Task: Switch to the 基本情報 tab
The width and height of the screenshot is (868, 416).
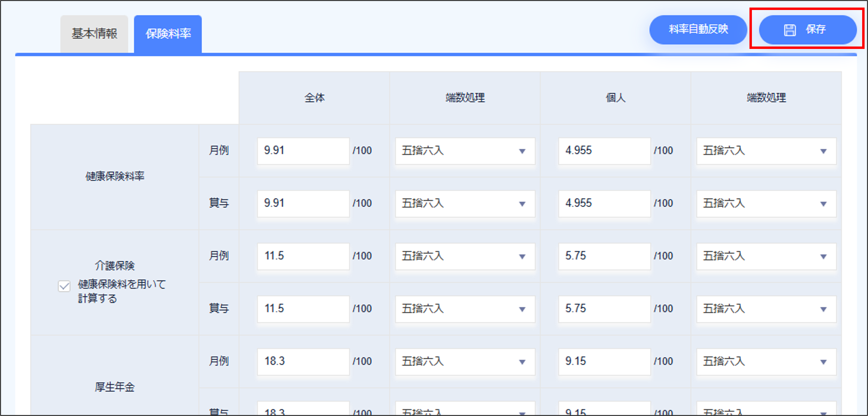Action: point(94,34)
